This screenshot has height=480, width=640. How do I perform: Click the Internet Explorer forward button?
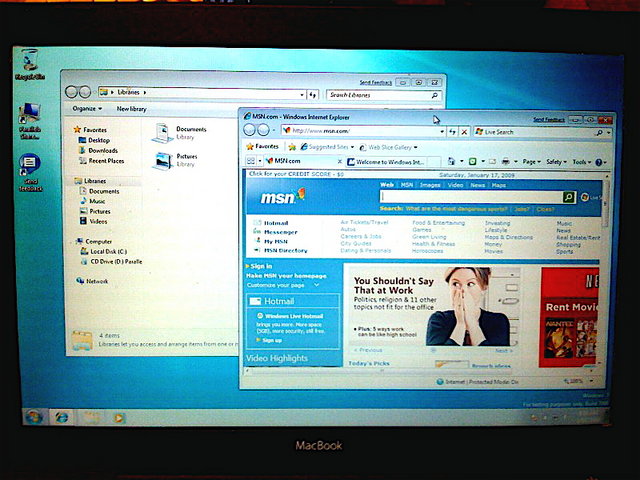pos(264,130)
